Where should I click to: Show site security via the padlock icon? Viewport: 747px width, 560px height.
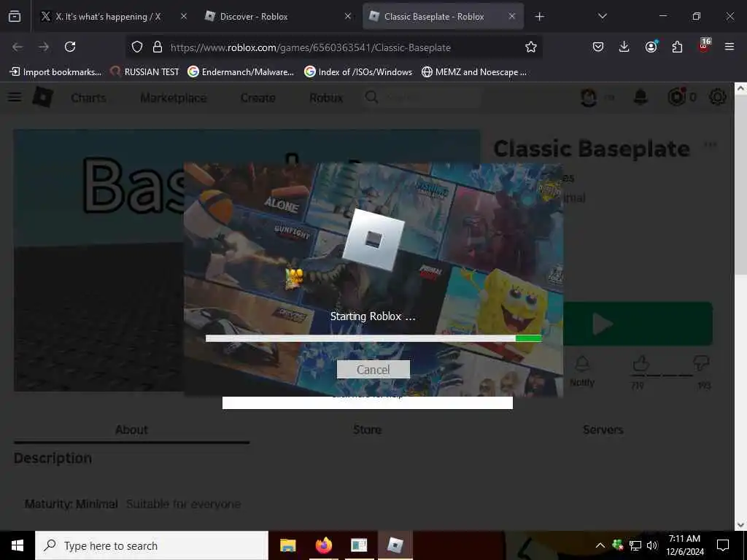(158, 47)
